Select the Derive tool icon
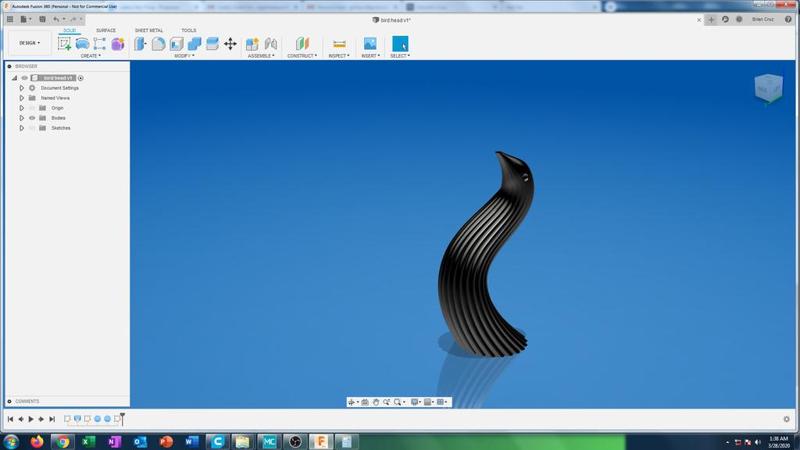This screenshot has width=800, height=450. (x=100, y=44)
